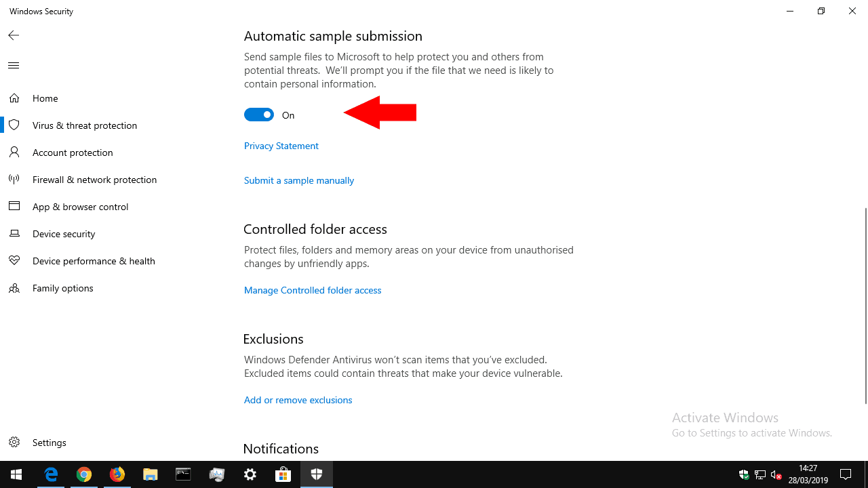Screen dimensions: 868x488
Task: Launch Microsoft Edge from taskbar
Action: point(51,474)
